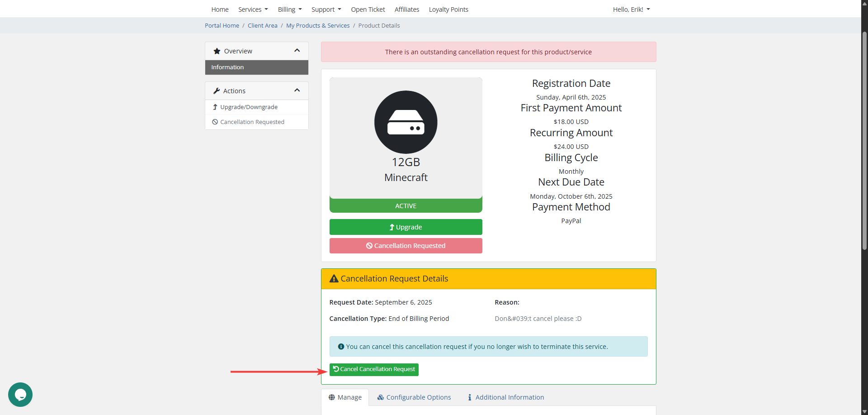
Task: Click the 12GB Minecraft server drive icon
Action: click(406, 122)
